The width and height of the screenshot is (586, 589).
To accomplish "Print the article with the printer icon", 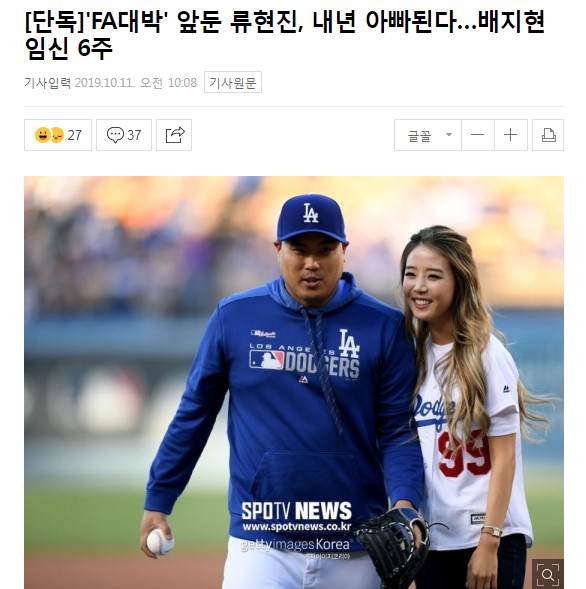I will tap(548, 135).
